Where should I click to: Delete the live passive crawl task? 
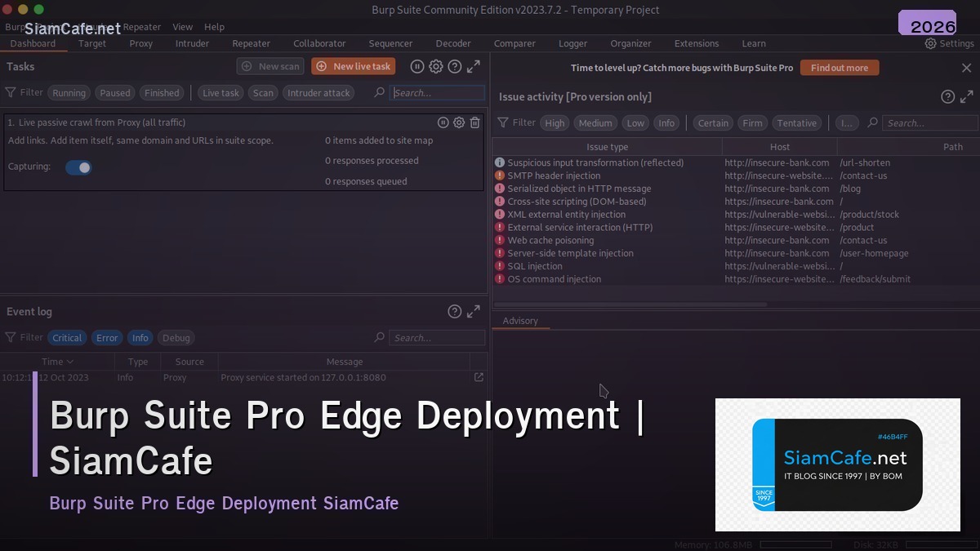tap(475, 122)
